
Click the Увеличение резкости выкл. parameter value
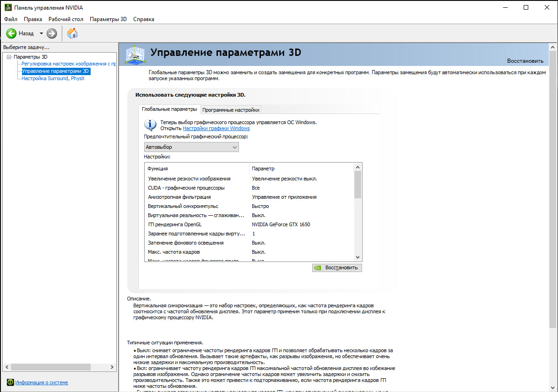click(x=284, y=179)
